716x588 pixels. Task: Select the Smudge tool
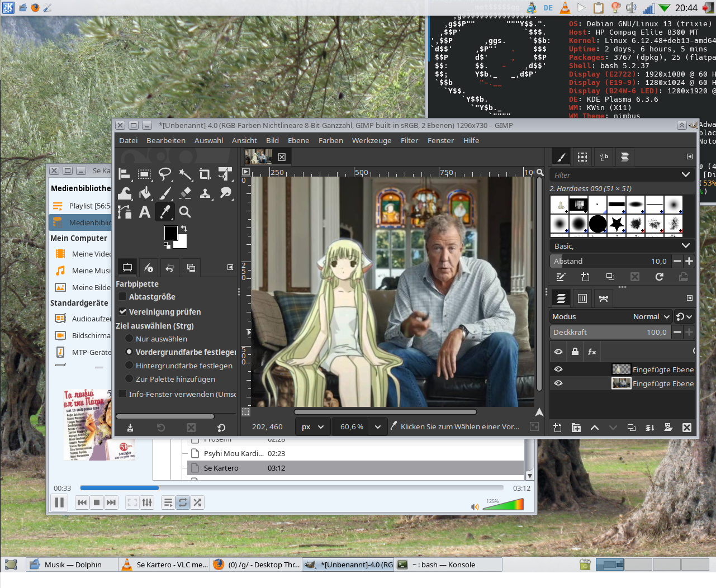[x=225, y=193]
